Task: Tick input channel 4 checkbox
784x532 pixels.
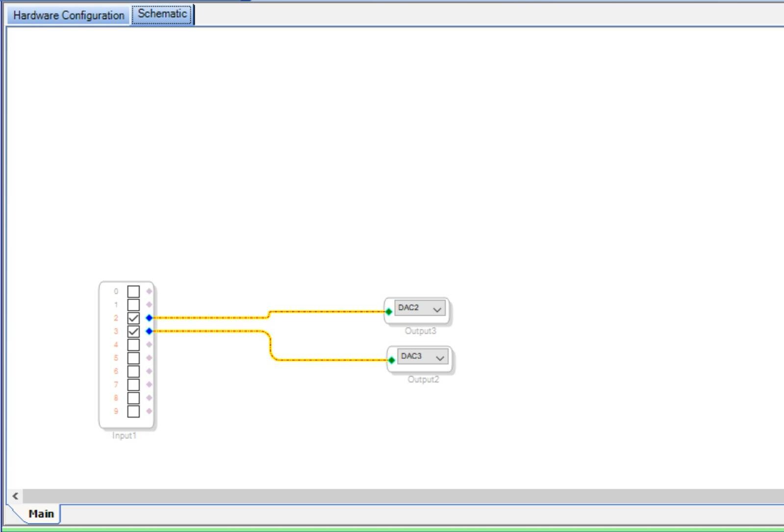Action: tap(133, 345)
